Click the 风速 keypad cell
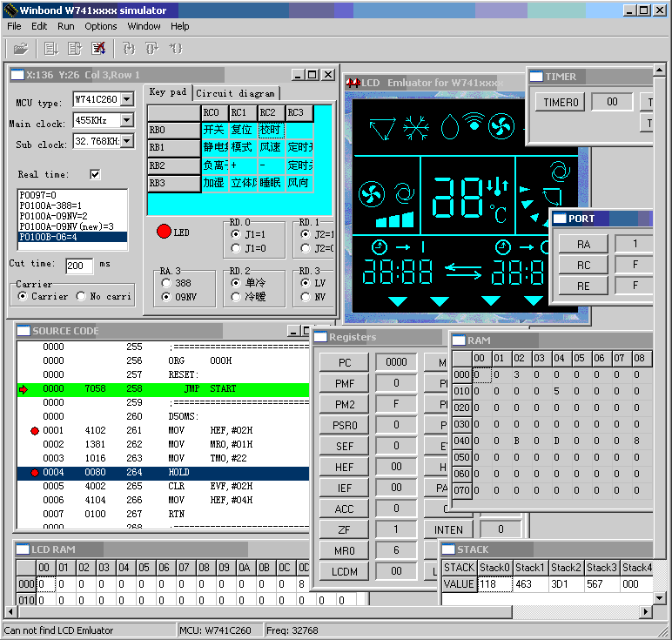Screen dimensions: 672x640 pyautogui.click(x=272, y=147)
